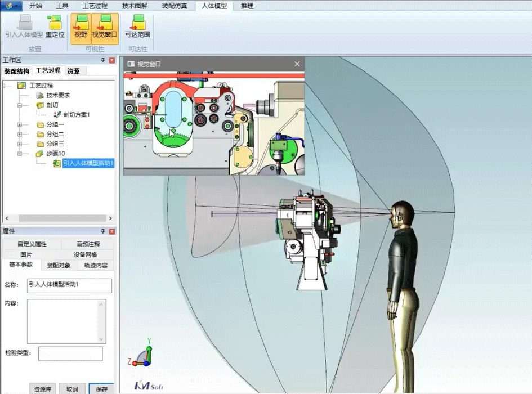
Task: Toggle the pin on 属性 panel
Action: click(x=102, y=231)
